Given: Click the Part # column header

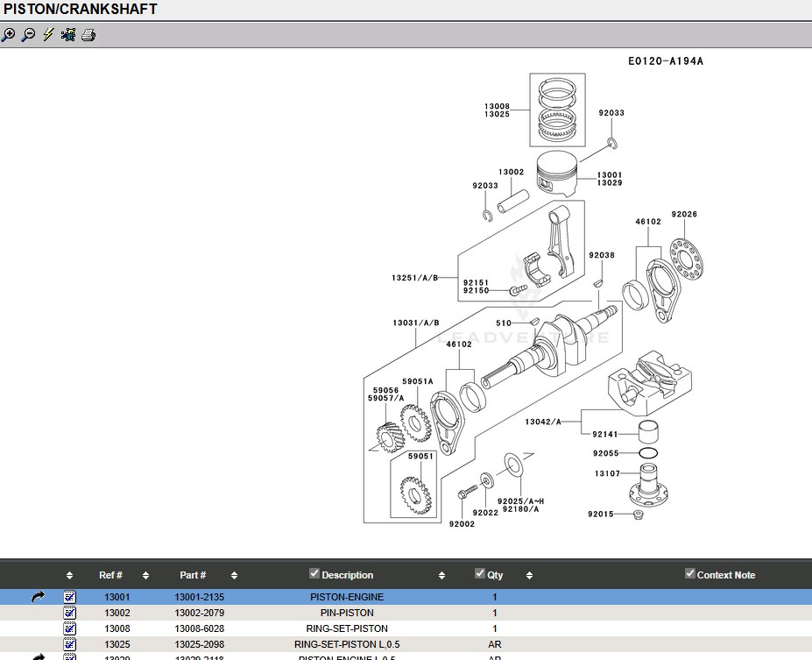Looking at the screenshot, I should [193, 575].
